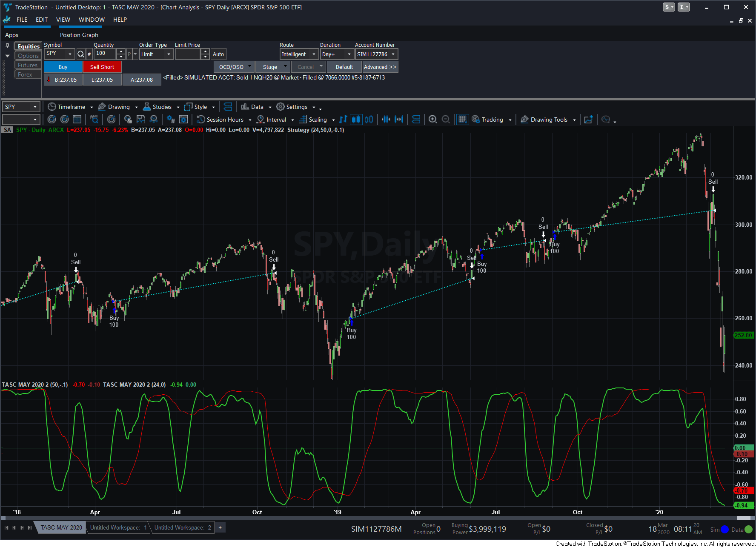Screen dimensions: 756x547
Task: Select the line-on-close chart type icon
Action: 343,120
